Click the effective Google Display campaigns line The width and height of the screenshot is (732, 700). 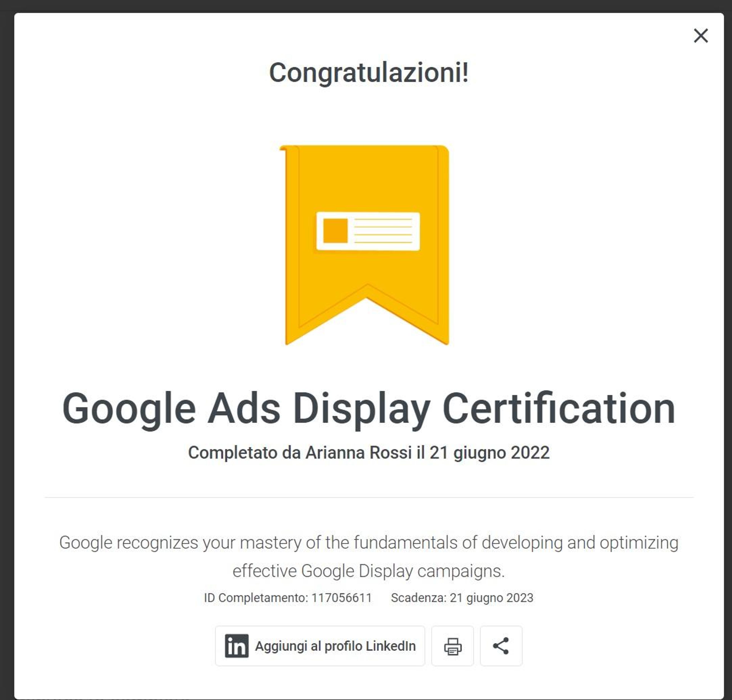[x=369, y=571]
